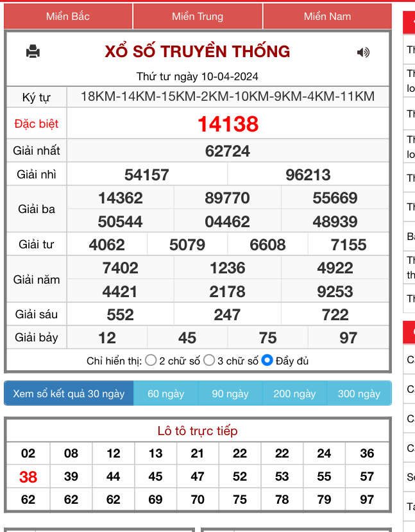Show results for 90 ngày

pos(230,393)
